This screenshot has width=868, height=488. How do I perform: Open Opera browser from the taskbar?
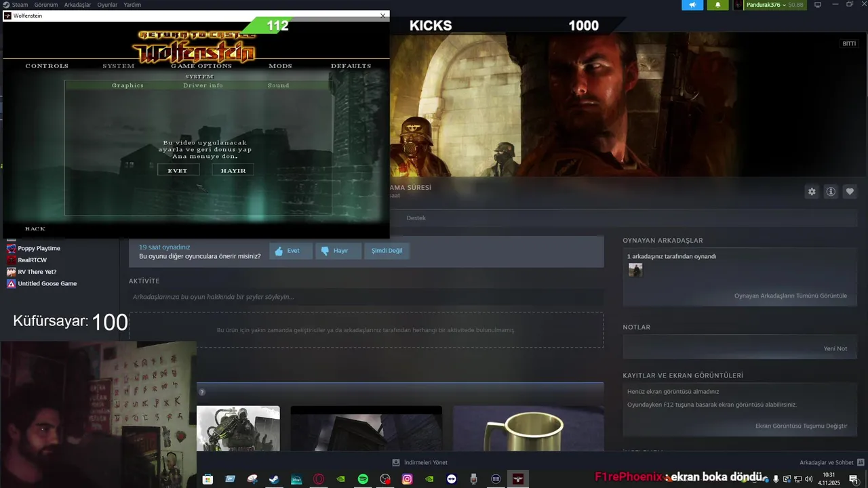click(x=319, y=479)
